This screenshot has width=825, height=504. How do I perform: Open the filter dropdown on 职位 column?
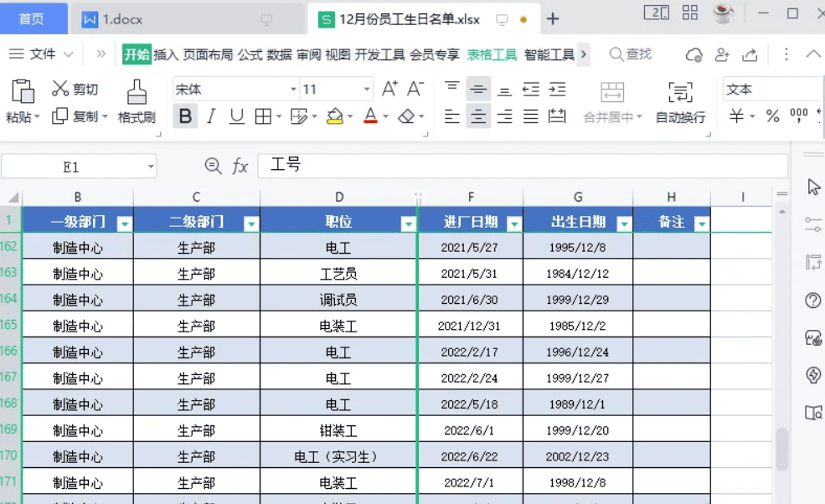408,224
